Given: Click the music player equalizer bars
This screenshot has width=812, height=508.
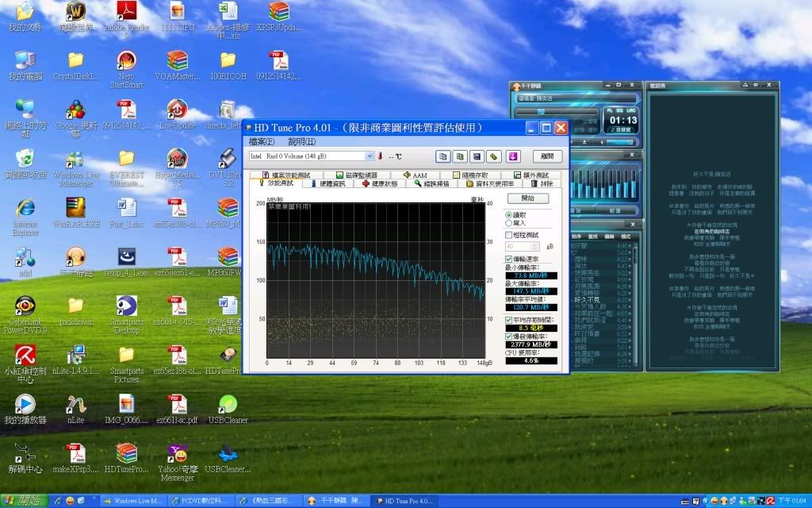Looking at the screenshot, I should [x=603, y=183].
